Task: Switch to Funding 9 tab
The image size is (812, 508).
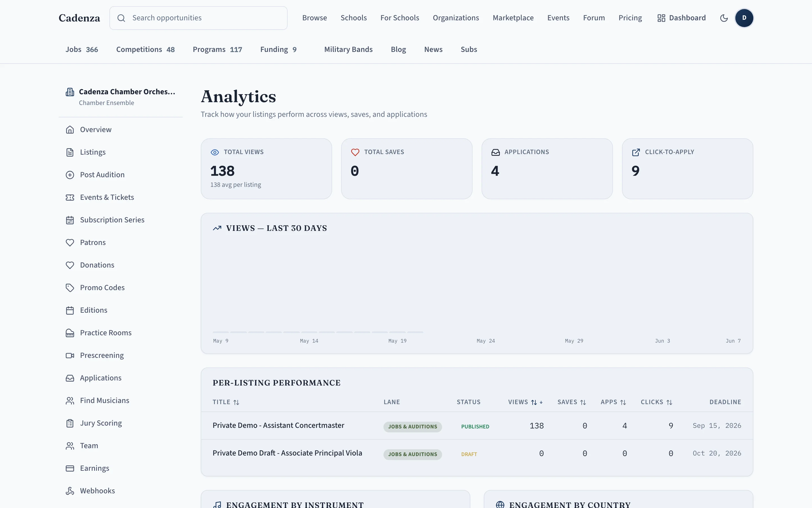Action: coord(278,49)
